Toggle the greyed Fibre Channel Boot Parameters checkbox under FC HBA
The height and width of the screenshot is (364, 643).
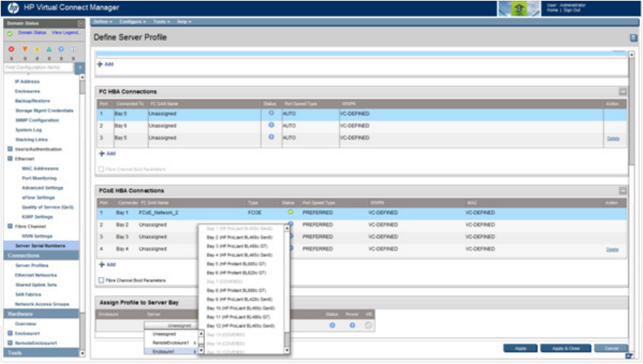(x=101, y=169)
